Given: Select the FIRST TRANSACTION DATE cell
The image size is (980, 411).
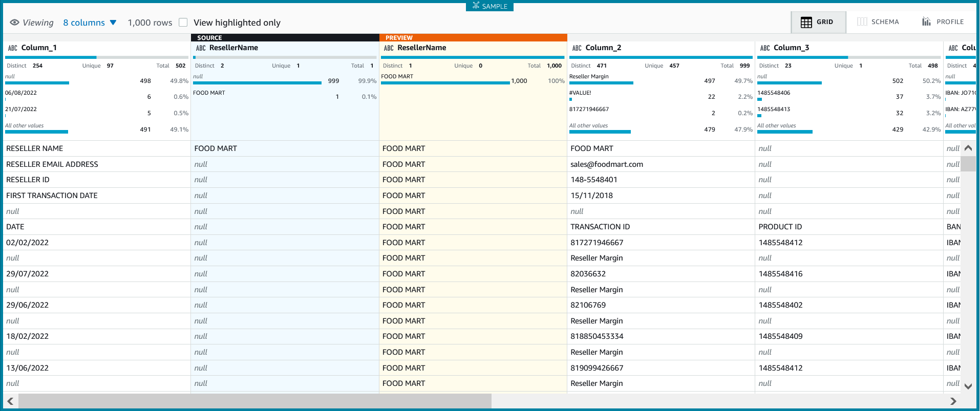Looking at the screenshot, I should [97, 196].
